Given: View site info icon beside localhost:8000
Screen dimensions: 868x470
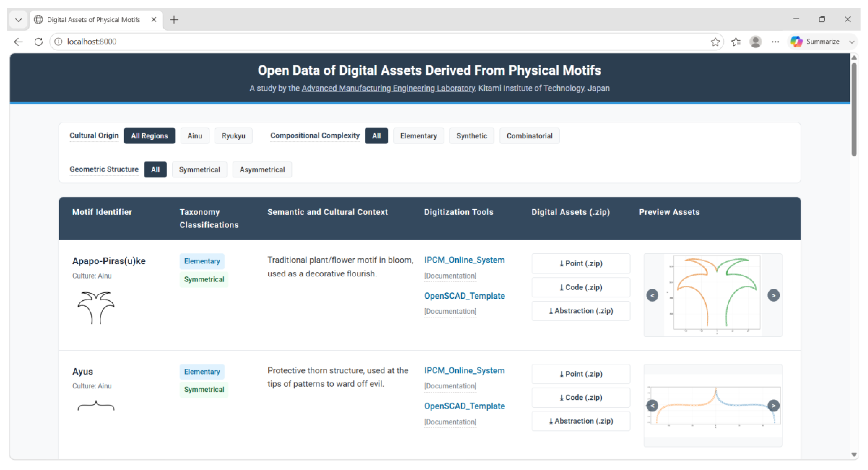Looking at the screenshot, I should 58,41.
